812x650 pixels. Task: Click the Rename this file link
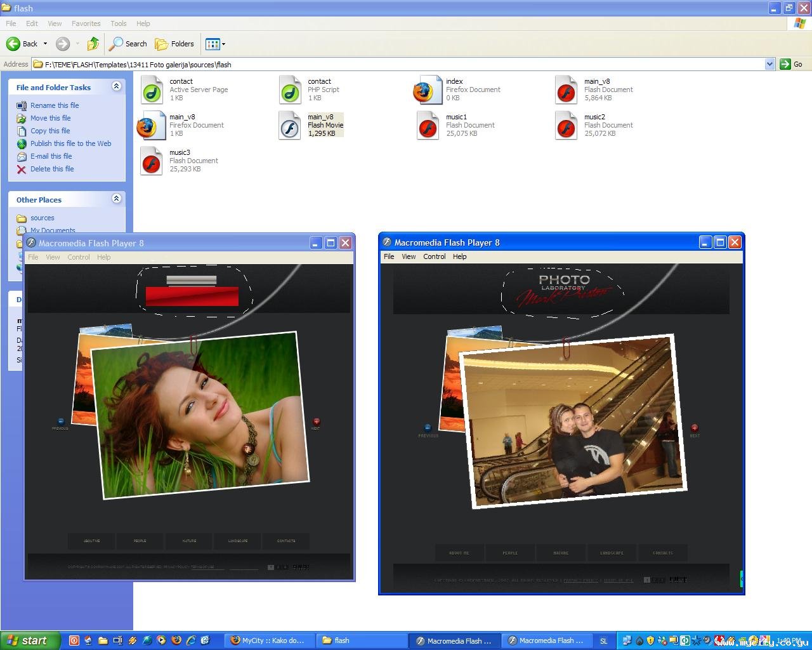tap(55, 105)
